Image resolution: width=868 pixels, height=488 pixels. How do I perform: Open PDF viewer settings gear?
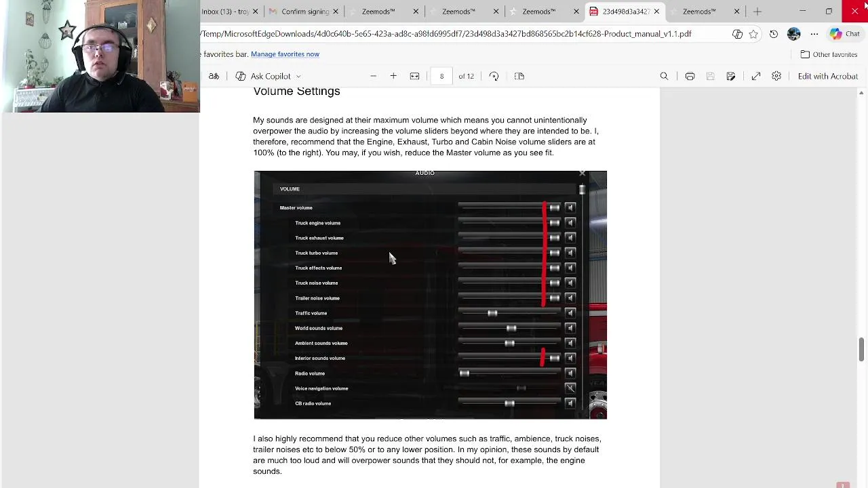[776, 76]
